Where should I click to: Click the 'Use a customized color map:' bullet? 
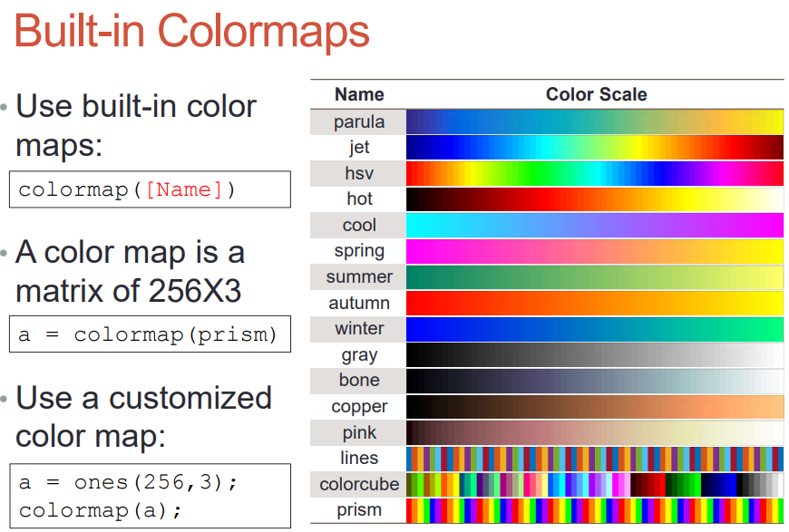[x=143, y=416]
